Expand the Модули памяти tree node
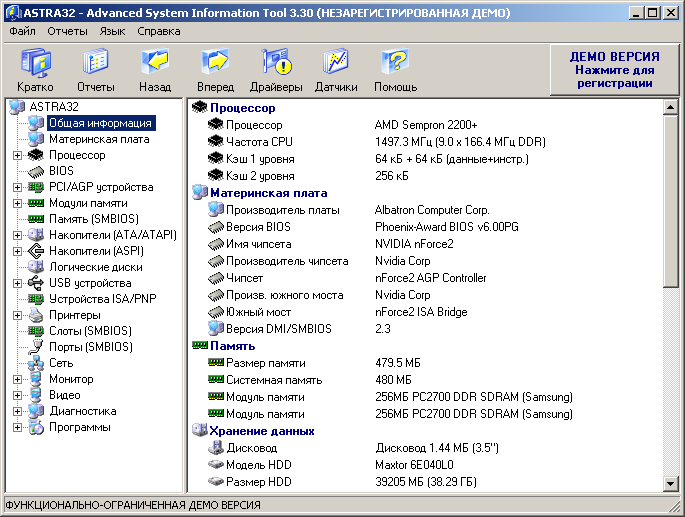 (17, 204)
